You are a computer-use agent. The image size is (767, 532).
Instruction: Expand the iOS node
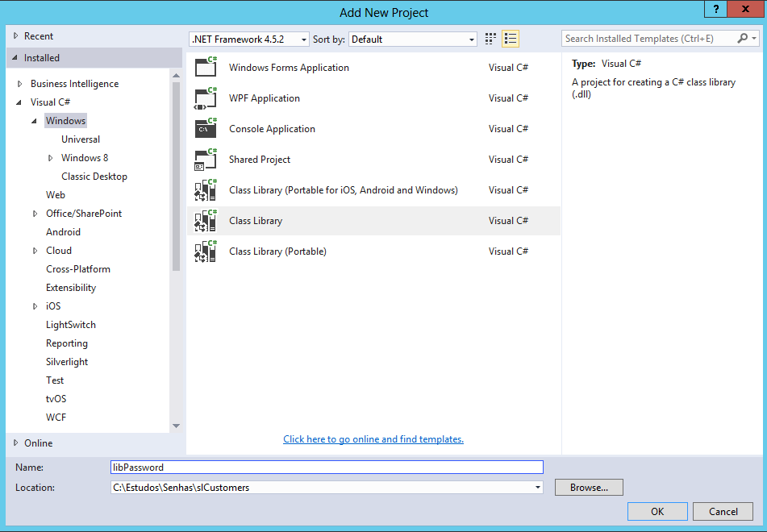(x=35, y=306)
